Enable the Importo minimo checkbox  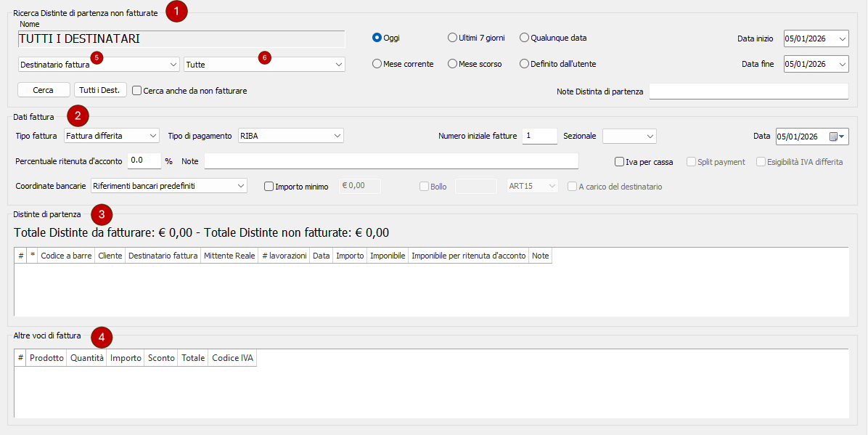(269, 187)
